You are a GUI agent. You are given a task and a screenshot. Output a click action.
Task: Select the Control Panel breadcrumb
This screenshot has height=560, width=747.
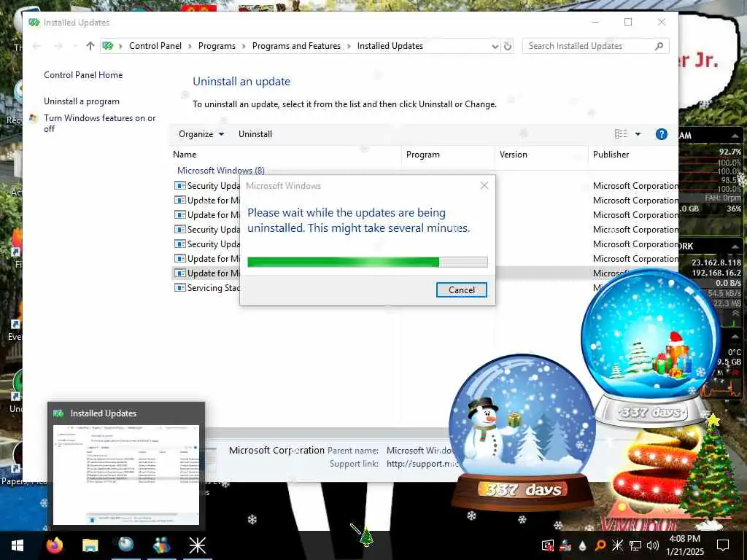coord(155,46)
